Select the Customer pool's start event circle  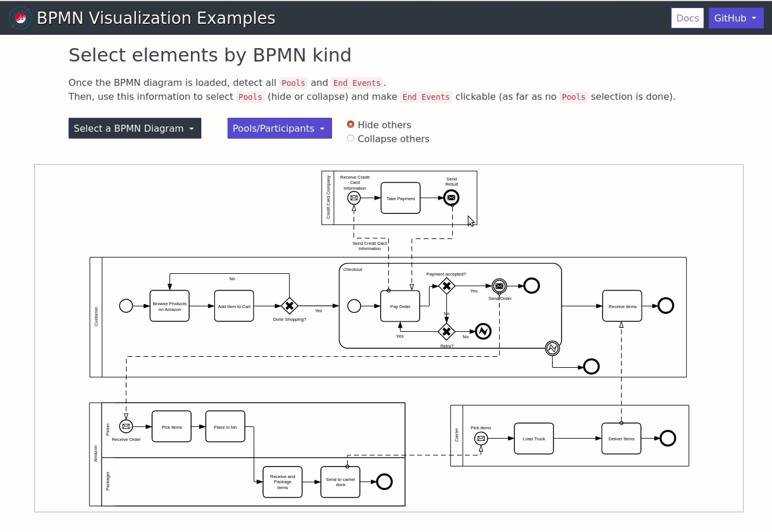(x=126, y=306)
